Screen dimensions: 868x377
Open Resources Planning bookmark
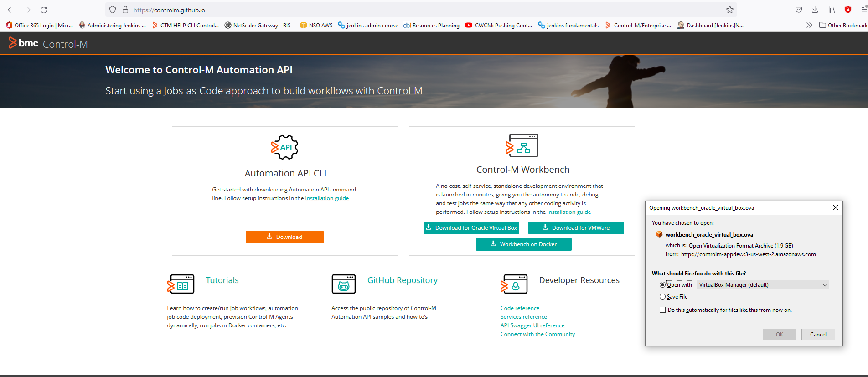coord(432,25)
